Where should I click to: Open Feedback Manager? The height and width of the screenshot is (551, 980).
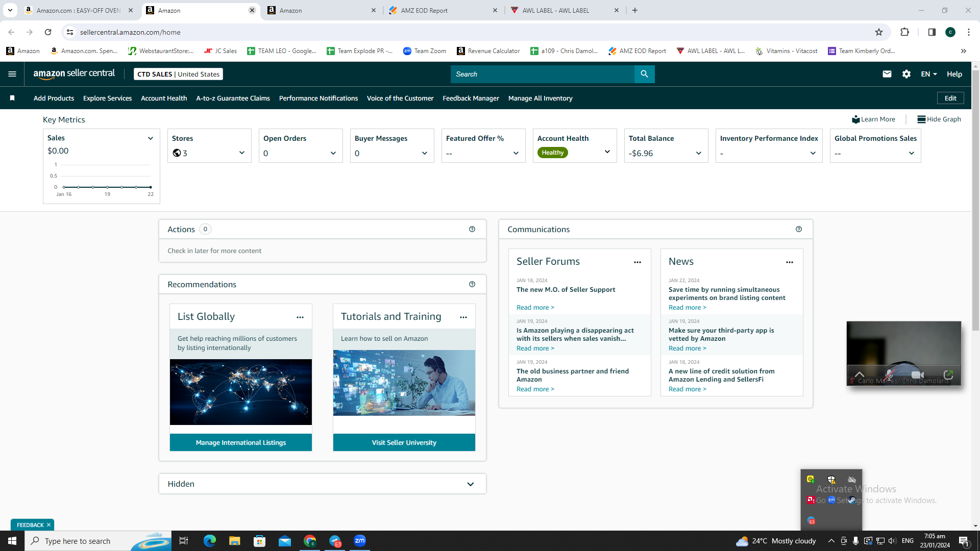pos(471,98)
